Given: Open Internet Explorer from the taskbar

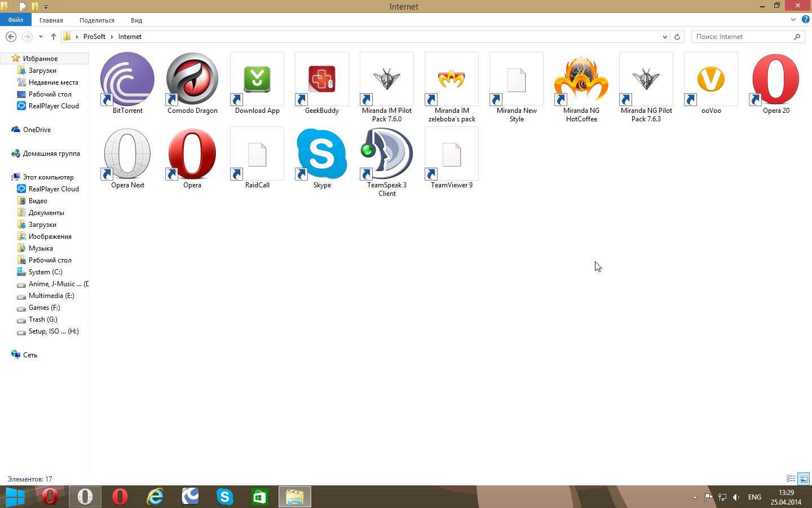Looking at the screenshot, I should [155, 497].
